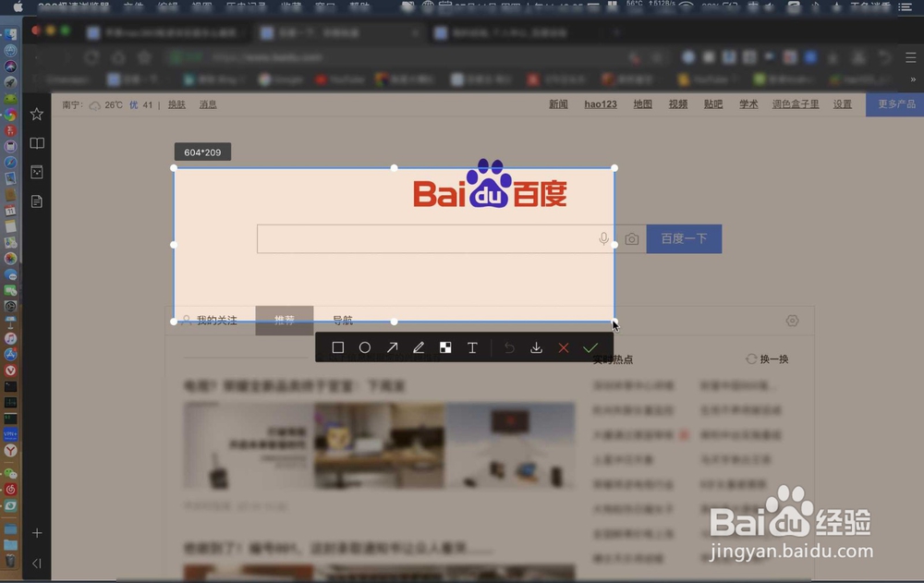
Task: Confirm screenshot with the green checkmark
Action: coord(591,348)
